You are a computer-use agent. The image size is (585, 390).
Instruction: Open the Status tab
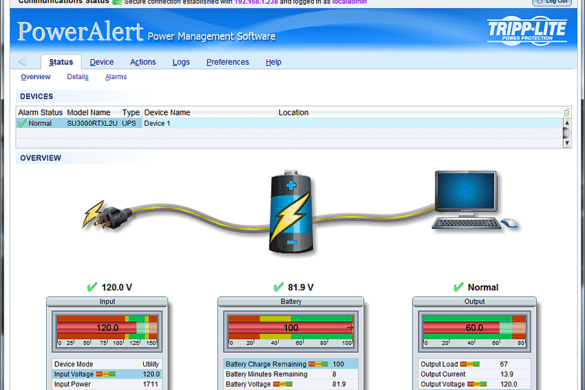tap(61, 62)
